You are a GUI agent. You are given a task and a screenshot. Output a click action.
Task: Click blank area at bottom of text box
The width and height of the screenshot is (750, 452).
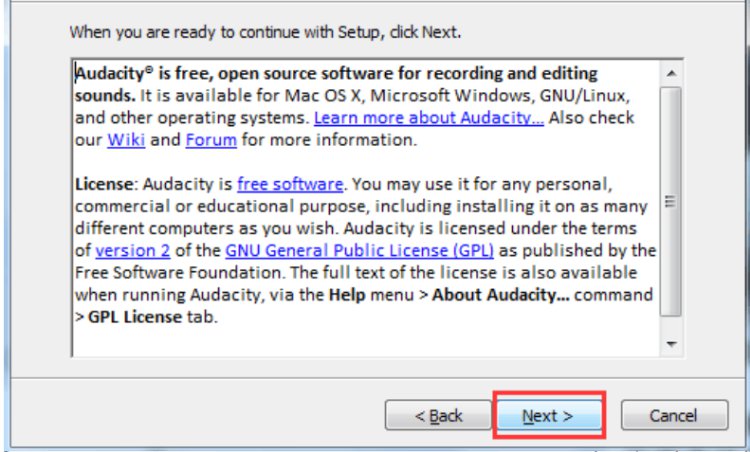coord(364,342)
